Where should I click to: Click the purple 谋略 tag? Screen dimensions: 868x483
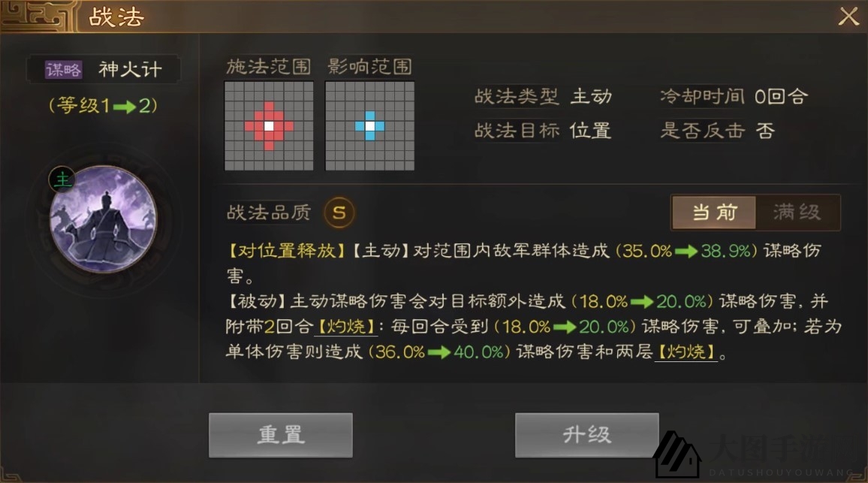tap(64, 70)
